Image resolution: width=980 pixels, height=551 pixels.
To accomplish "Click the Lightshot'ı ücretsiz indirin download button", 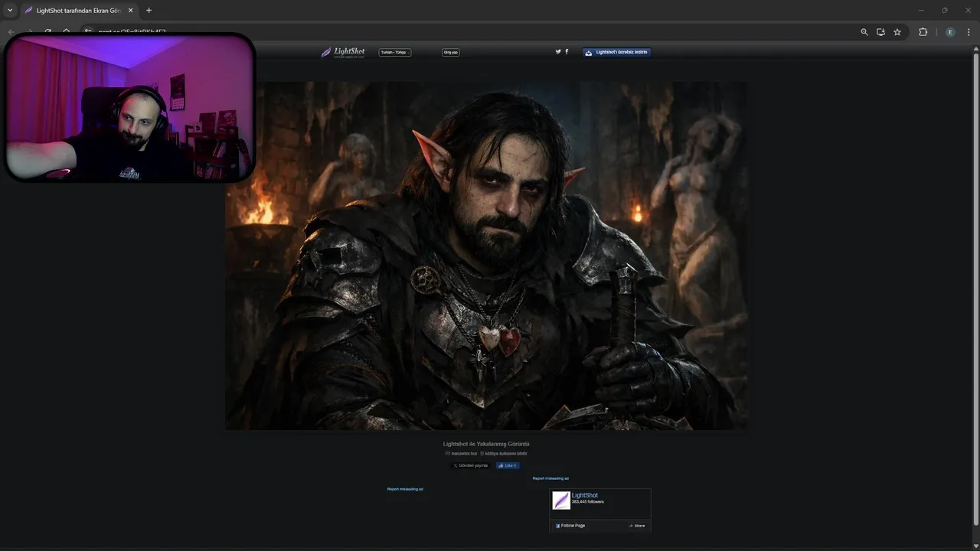I will tap(617, 52).
